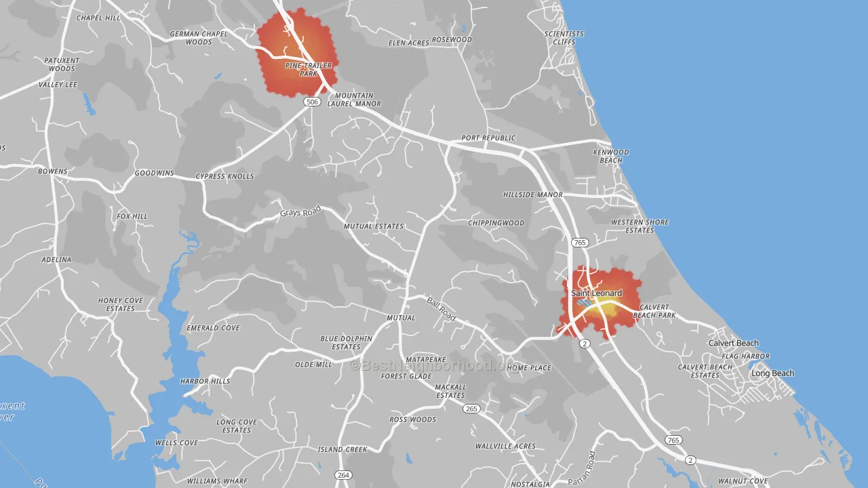Viewport: 868px width, 488px height.
Task: Click the Valley Lee label
Action: (58, 85)
